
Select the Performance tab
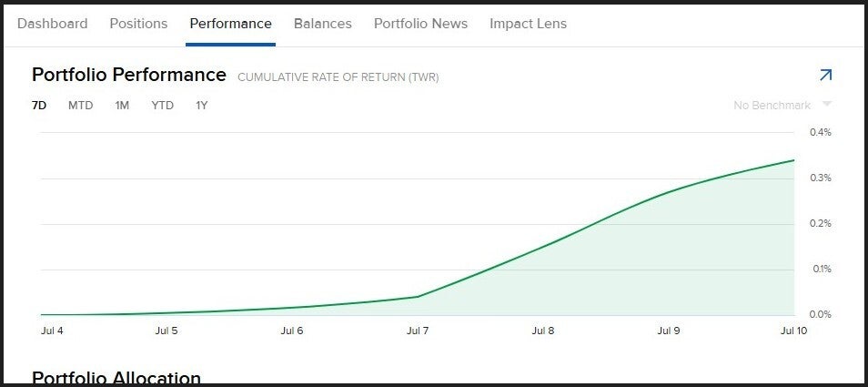tap(230, 24)
